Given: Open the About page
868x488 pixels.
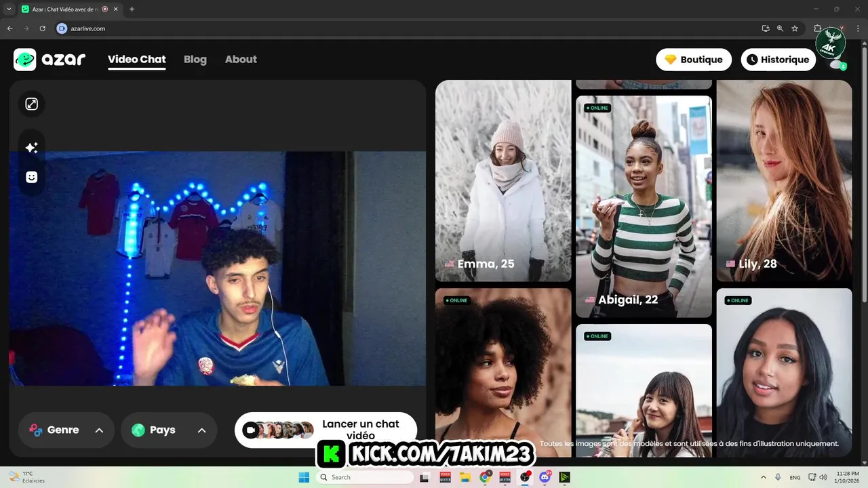Looking at the screenshot, I should 241,60.
